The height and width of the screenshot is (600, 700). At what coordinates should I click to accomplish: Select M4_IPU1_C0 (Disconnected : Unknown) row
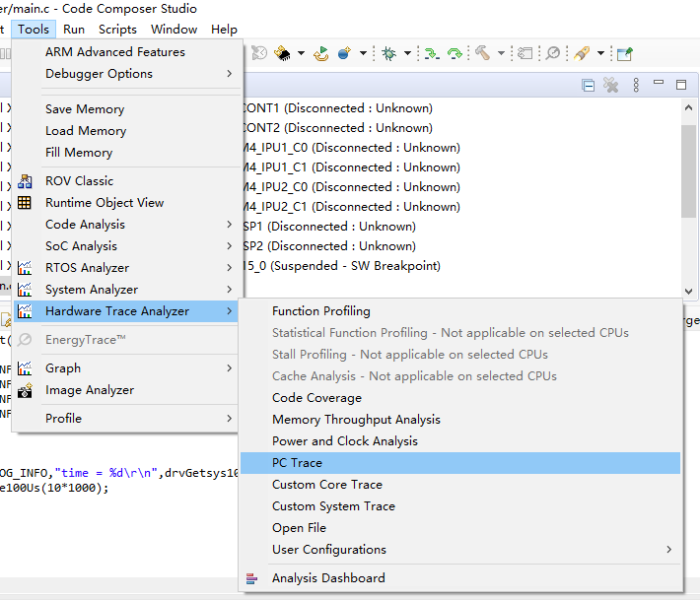tap(352, 148)
